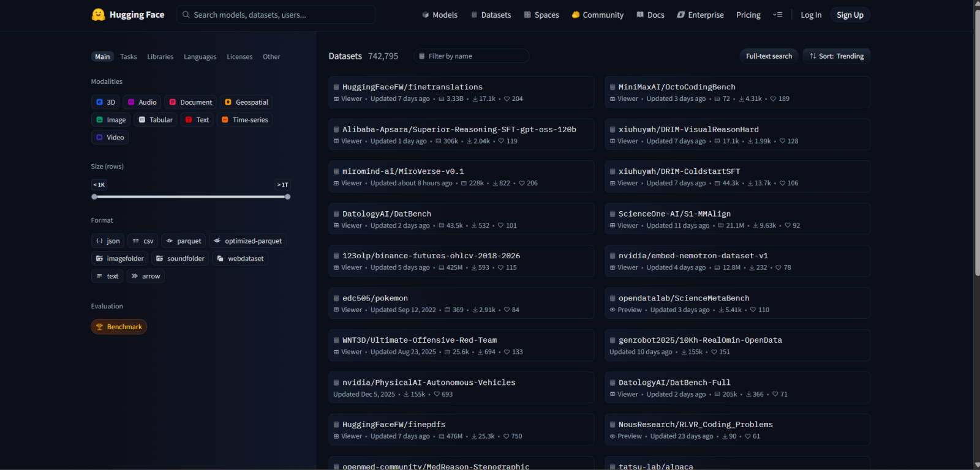This screenshot has height=470, width=980.
Task: Click the Sign Up button
Action: point(850,15)
